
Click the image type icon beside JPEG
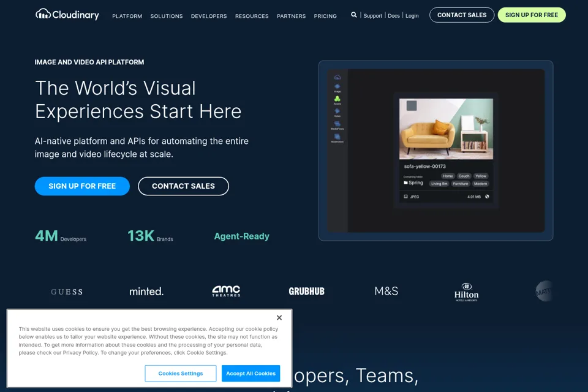tap(405, 196)
